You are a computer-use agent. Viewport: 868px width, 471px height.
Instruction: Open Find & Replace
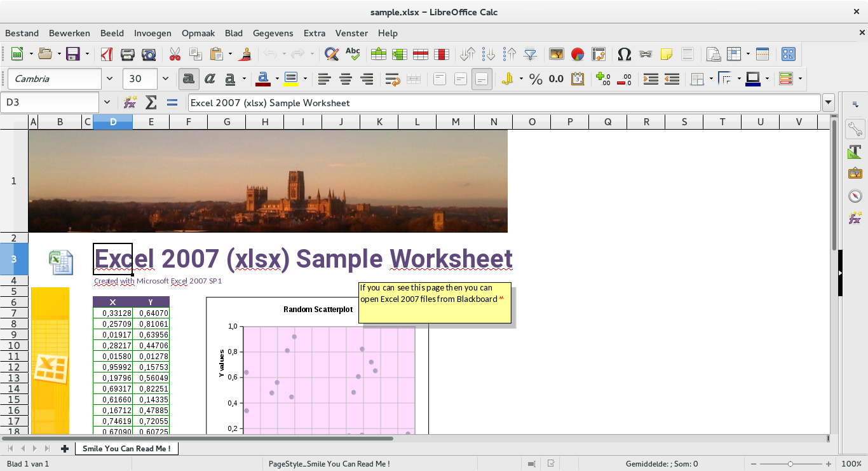pos(331,54)
